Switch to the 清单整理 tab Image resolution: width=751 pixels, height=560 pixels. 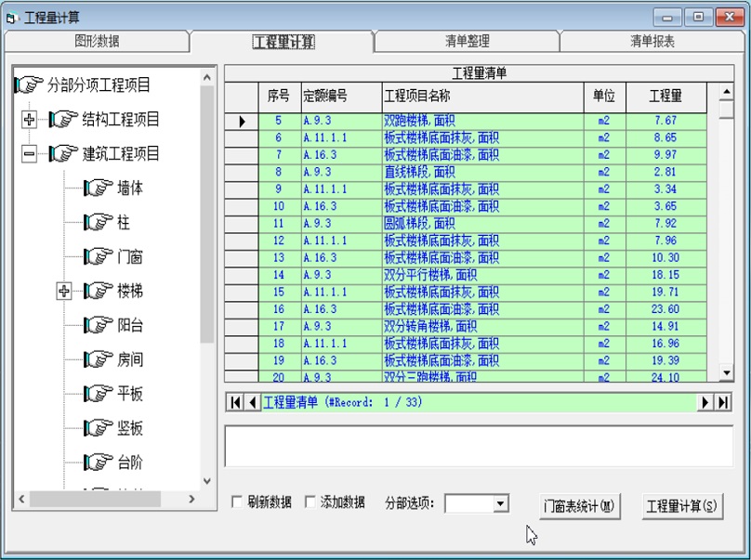click(x=468, y=41)
